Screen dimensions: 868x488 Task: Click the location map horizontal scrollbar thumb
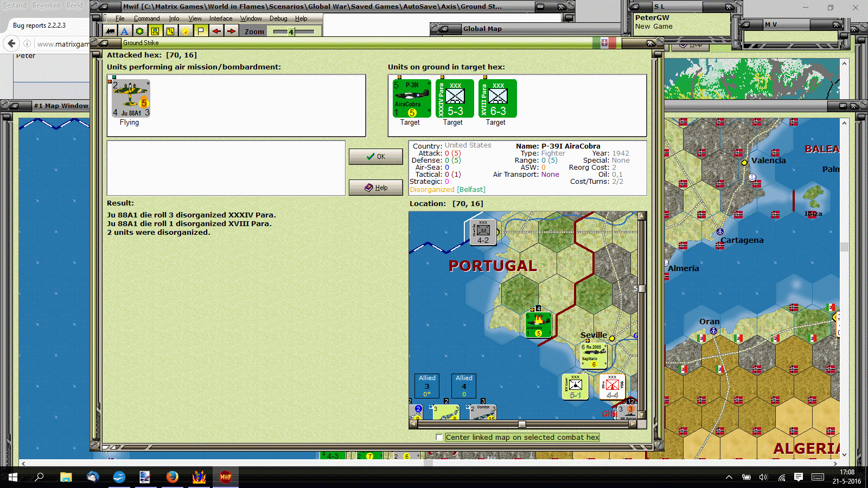(521, 425)
